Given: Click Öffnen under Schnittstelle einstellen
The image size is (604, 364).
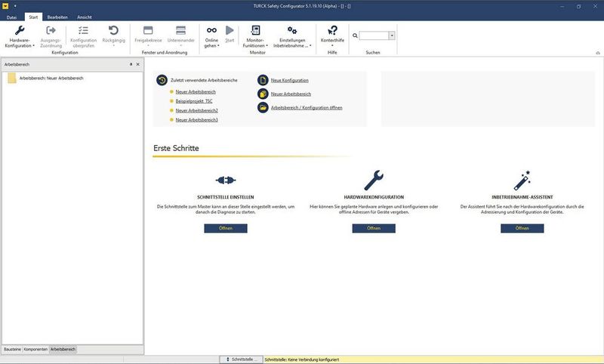Looking at the screenshot, I should point(226,228).
